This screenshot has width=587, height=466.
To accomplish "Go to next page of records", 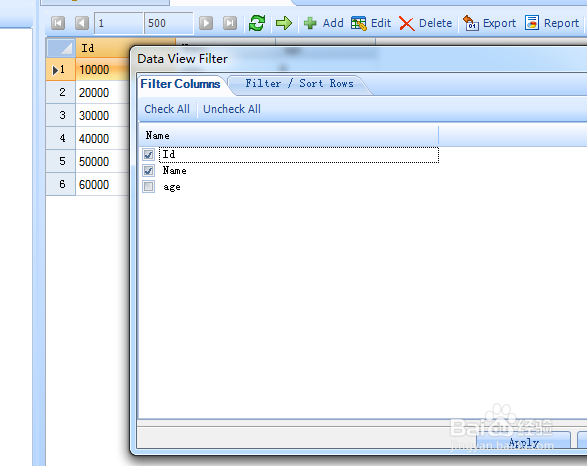I will 206,23.
